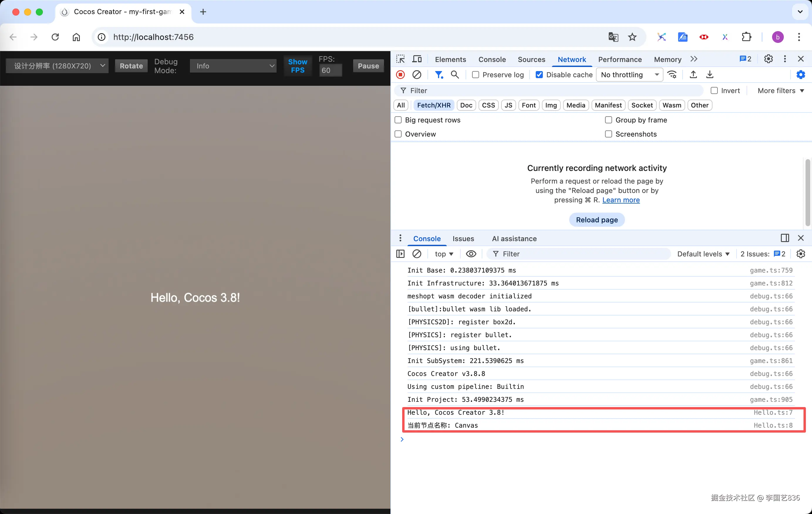This screenshot has height=514, width=812.
Task: Enable Preserve log checkbox
Action: click(476, 75)
